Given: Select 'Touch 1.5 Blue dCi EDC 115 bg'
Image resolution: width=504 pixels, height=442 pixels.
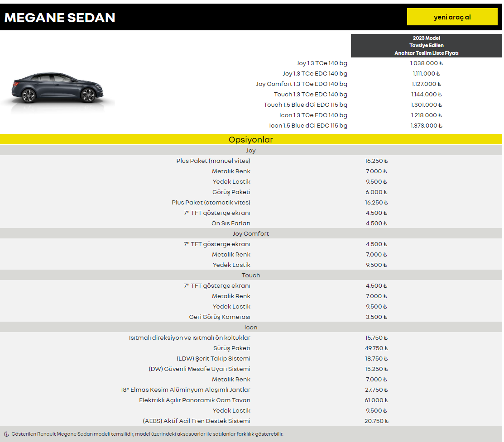Looking at the screenshot, I should click(x=305, y=105).
